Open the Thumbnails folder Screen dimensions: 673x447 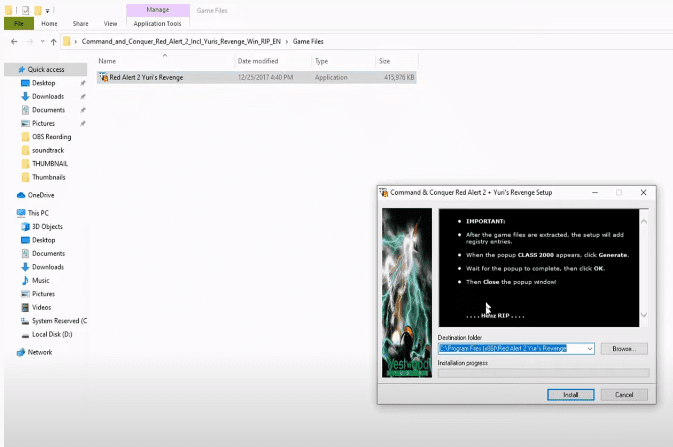(49, 177)
